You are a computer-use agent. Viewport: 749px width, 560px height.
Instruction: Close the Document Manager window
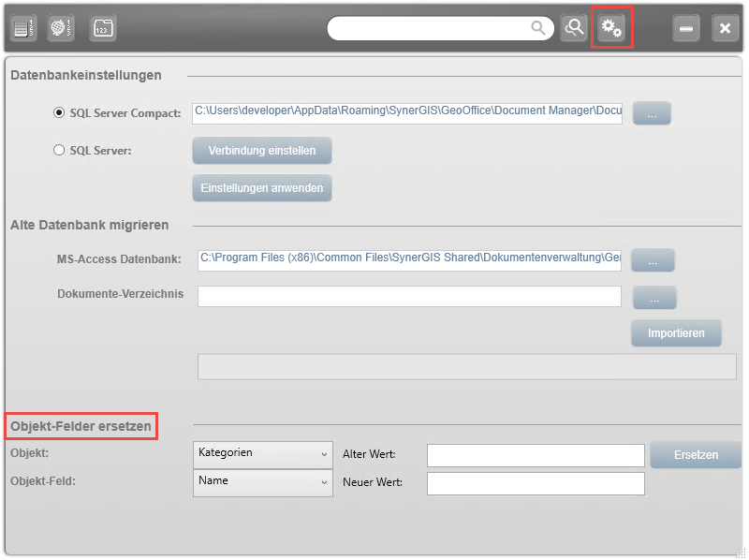tap(725, 28)
